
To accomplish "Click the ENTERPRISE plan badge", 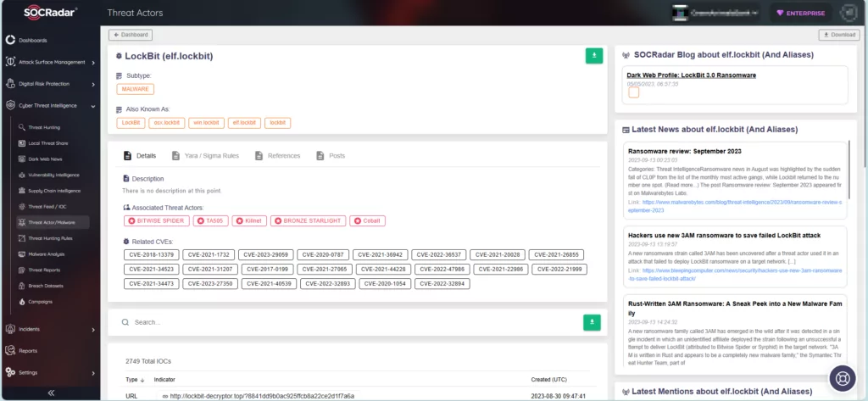I will 801,14.
